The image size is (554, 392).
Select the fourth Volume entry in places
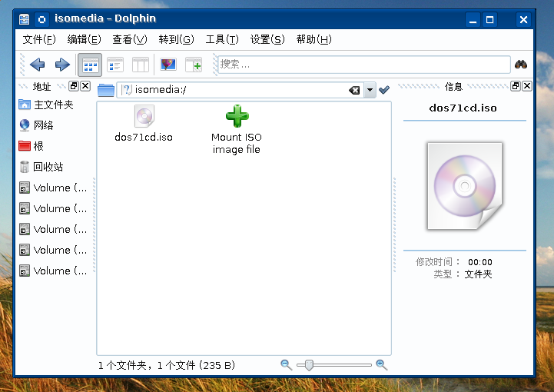54,250
